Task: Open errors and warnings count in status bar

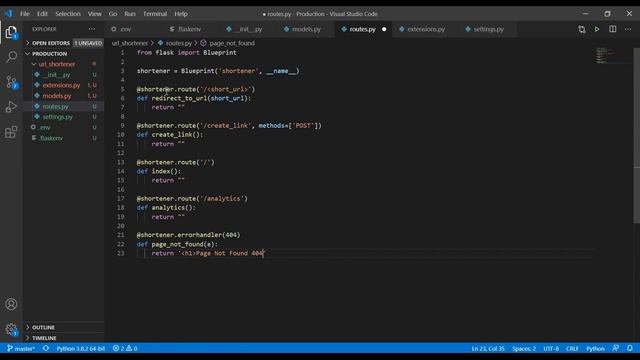Action: 125,348
